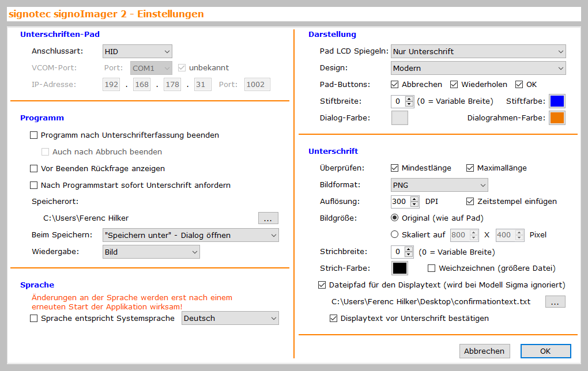This screenshot has width=588, height=371.
Task: Open the Beim Speichern dropdown list
Action: pyautogui.click(x=190, y=235)
